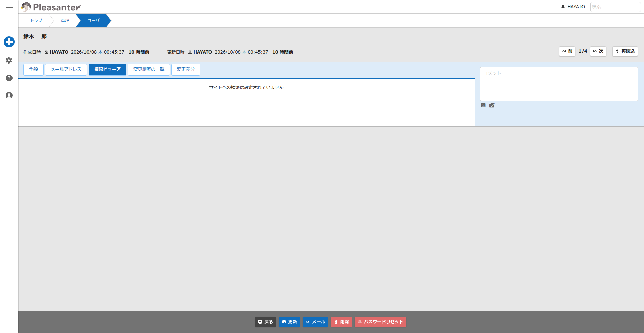Switch to the メールアドレス tab

pos(66,70)
